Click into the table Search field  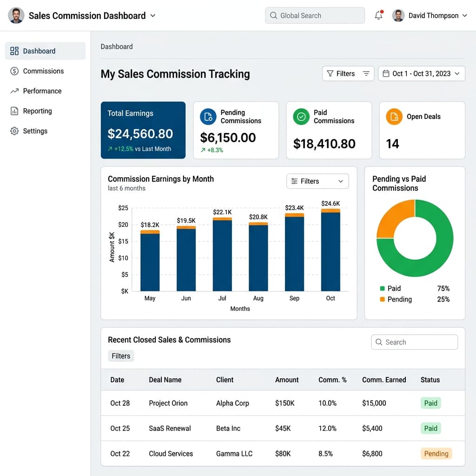pos(414,342)
